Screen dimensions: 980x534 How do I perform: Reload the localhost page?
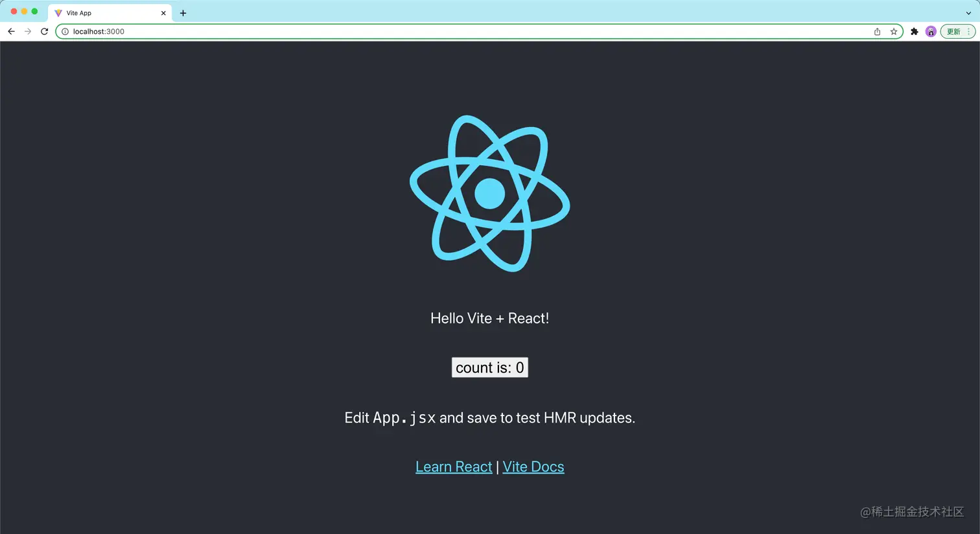44,31
